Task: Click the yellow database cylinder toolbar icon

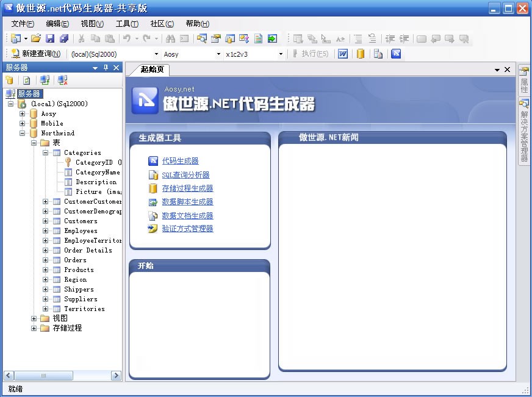Action: click(361, 54)
